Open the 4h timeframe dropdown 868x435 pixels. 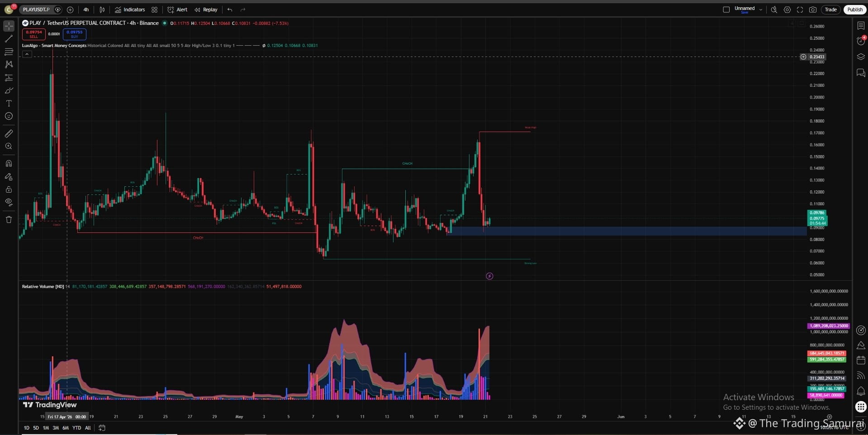pos(85,9)
